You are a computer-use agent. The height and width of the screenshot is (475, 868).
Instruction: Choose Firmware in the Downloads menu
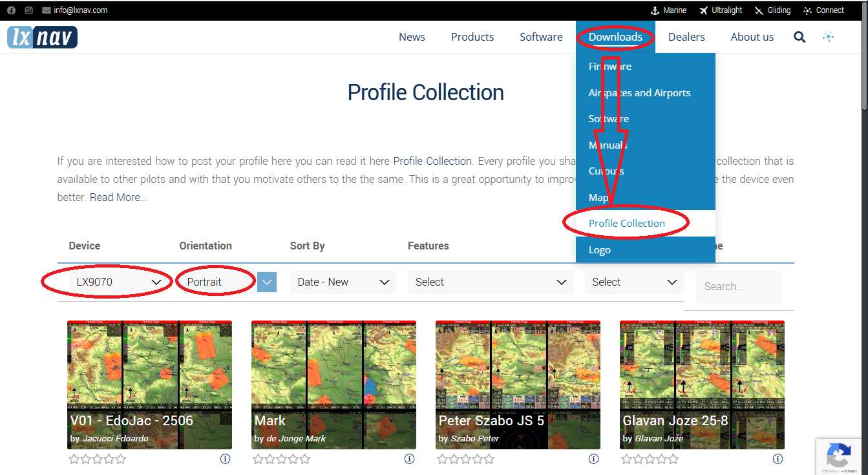[x=609, y=67]
